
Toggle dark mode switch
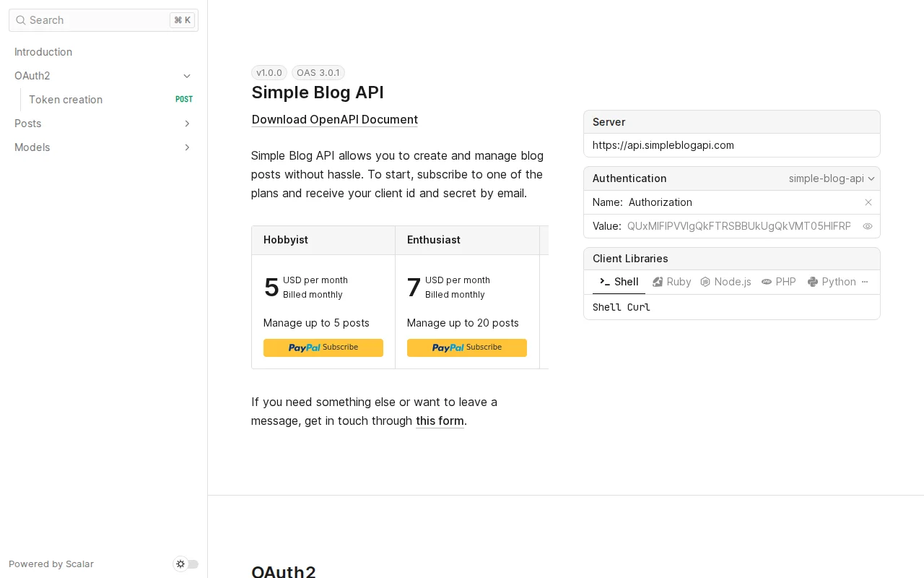[x=186, y=564]
